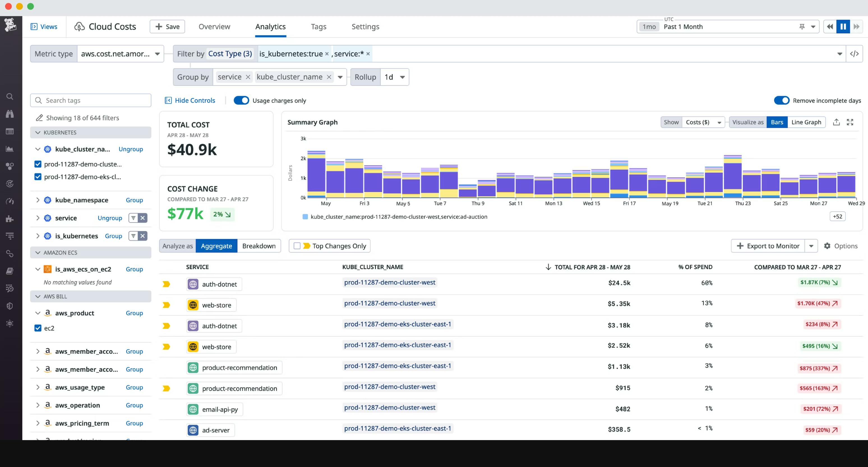Image resolution: width=868 pixels, height=467 pixels.
Task: Expand Summary Graph to fullscreen
Action: coord(850,122)
